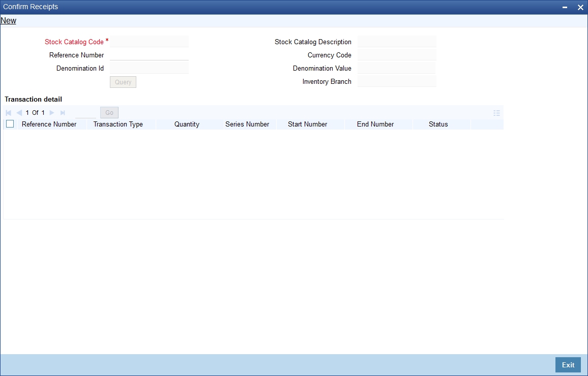Click the Denomination Value field
This screenshot has width=588, height=376.
point(397,68)
